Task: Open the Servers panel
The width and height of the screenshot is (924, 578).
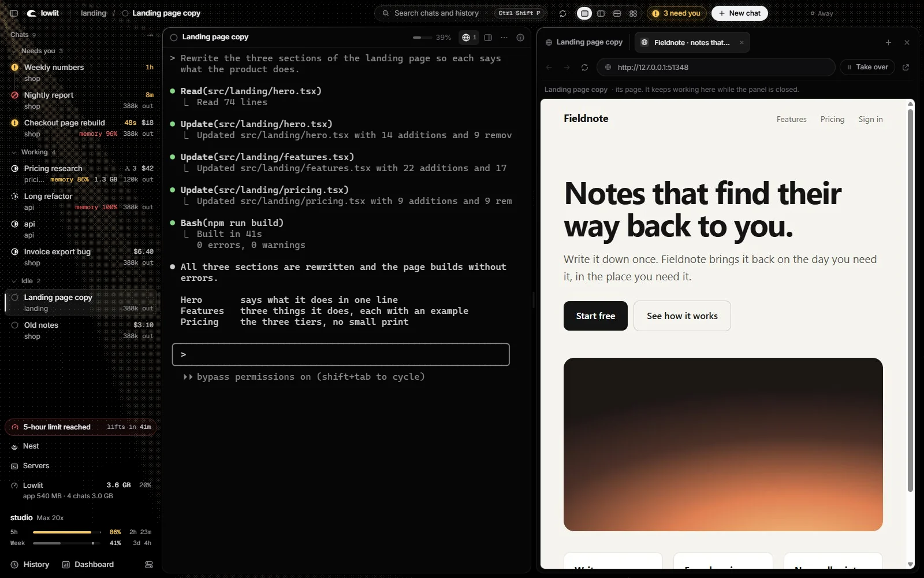Action: pos(81,466)
